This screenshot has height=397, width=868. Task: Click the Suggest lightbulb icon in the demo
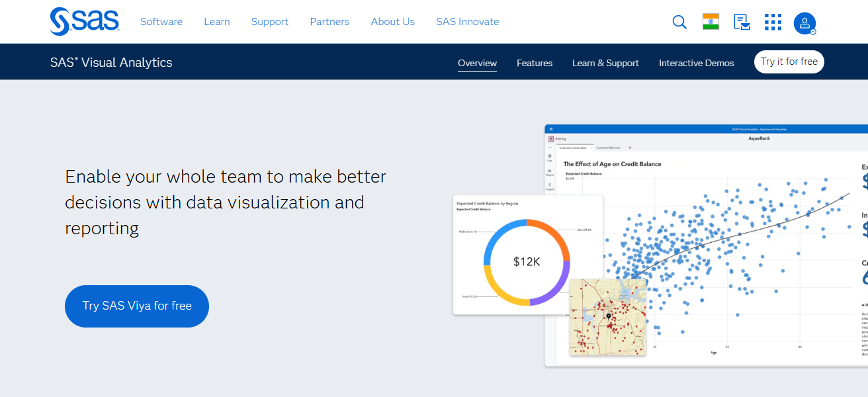550,184
